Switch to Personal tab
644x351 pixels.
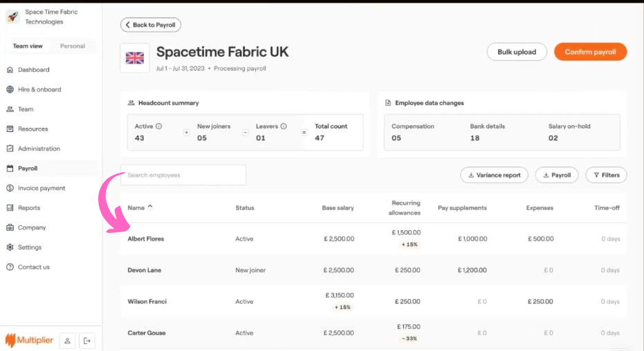coord(73,46)
